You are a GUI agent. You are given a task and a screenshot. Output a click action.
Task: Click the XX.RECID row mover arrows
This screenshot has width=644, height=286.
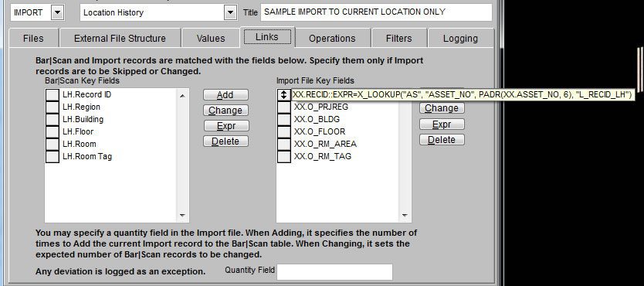point(284,94)
